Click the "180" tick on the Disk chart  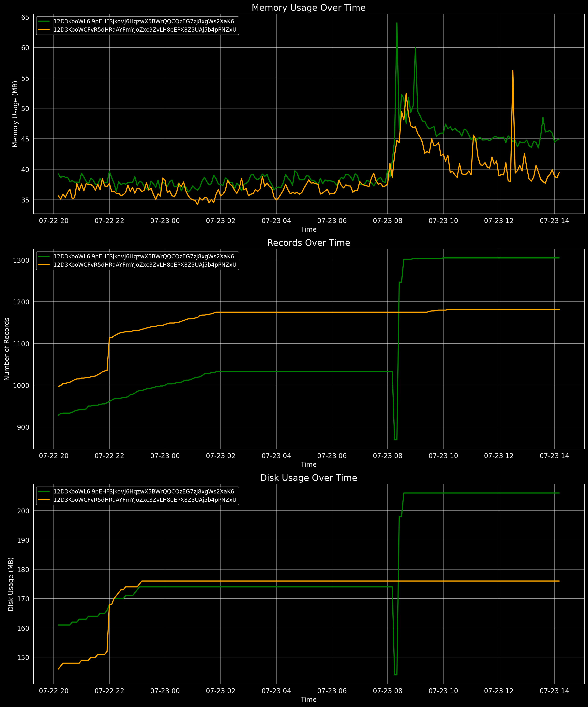(23, 570)
